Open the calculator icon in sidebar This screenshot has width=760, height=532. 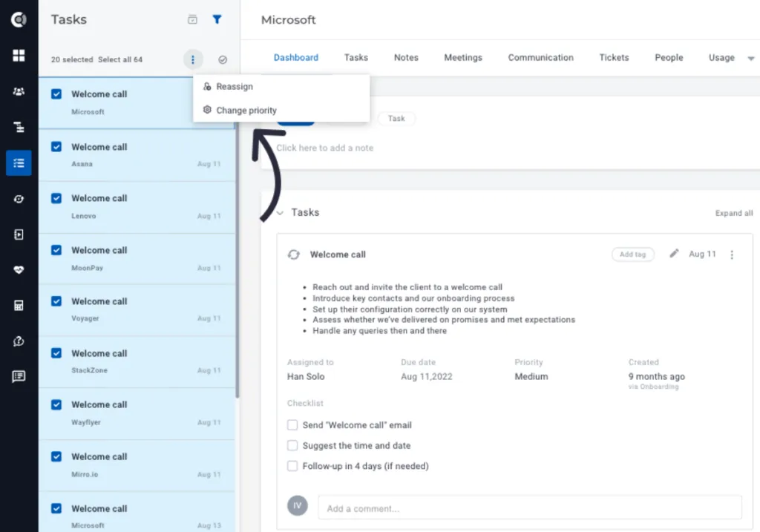[19, 305]
